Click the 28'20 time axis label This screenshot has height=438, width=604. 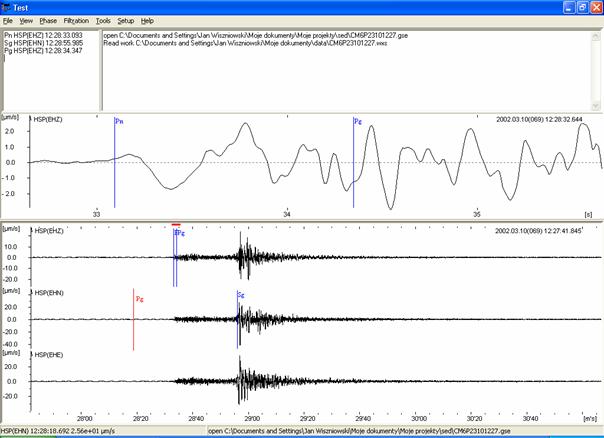pyautogui.click(x=140, y=419)
